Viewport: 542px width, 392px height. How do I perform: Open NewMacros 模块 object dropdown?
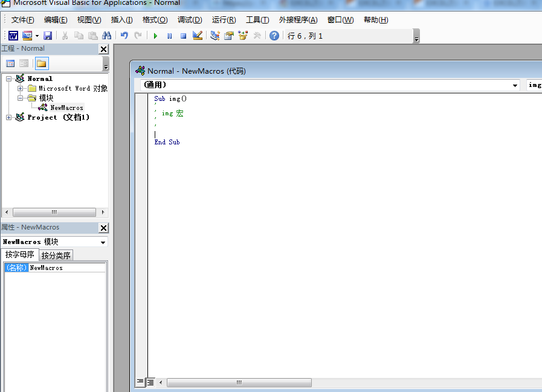(x=103, y=242)
